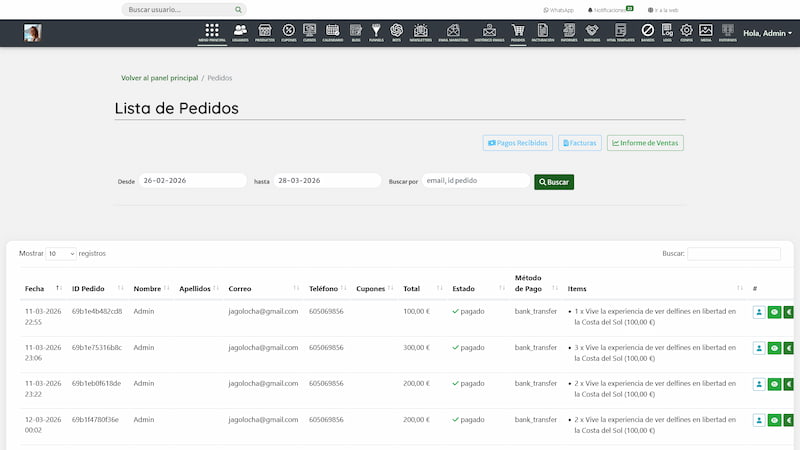Open the Funnels filter icon
Image resolution: width=800 pixels, height=450 pixels.
coord(377,32)
